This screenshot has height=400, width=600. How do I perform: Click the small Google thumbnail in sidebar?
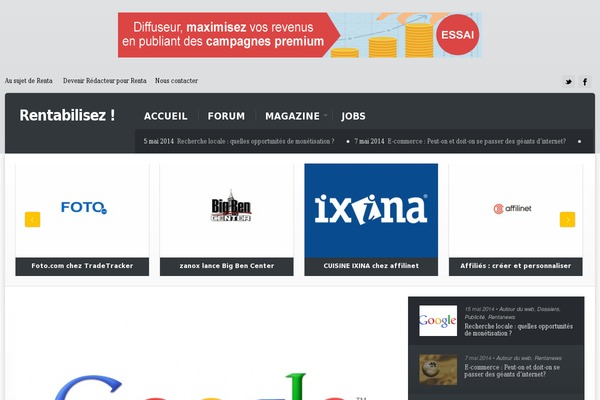point(438,321)
